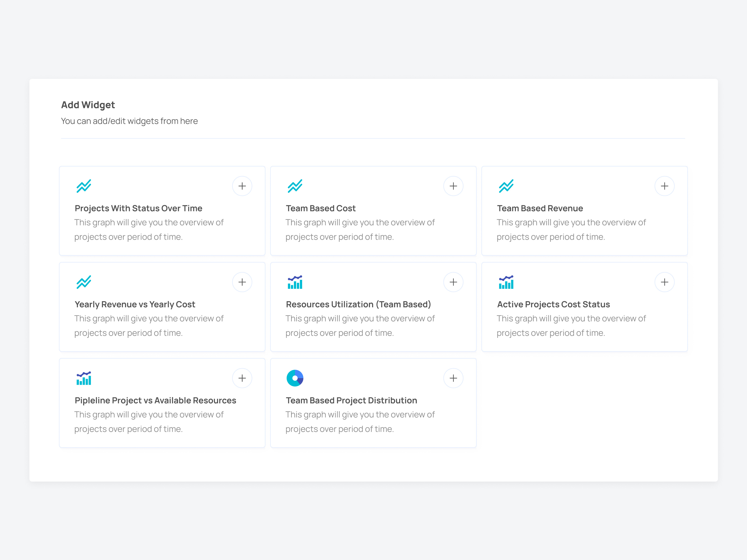Viewport: 747px width, 560px height.
Task: Click the Yearly Revenue vs Yearly Cost icon
Action: pyautogui.click(x=83, y=282)
